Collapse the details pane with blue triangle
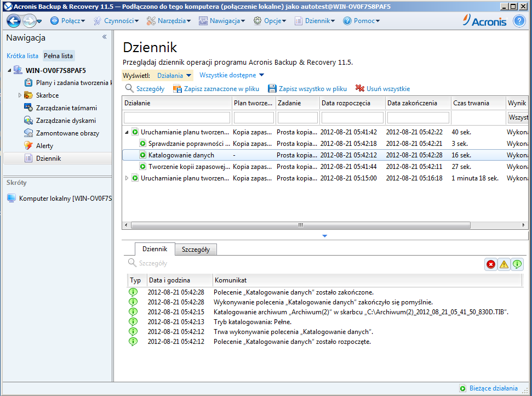 point(325,236)
